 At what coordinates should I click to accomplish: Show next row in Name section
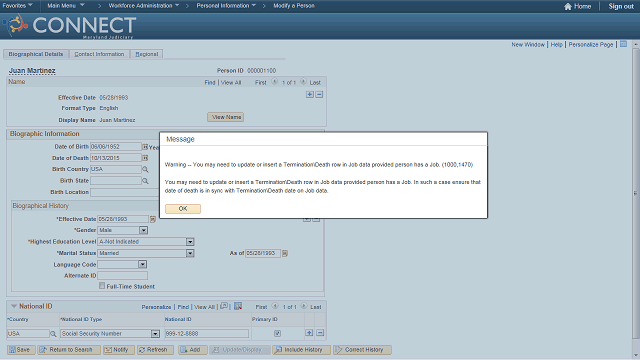303,82
